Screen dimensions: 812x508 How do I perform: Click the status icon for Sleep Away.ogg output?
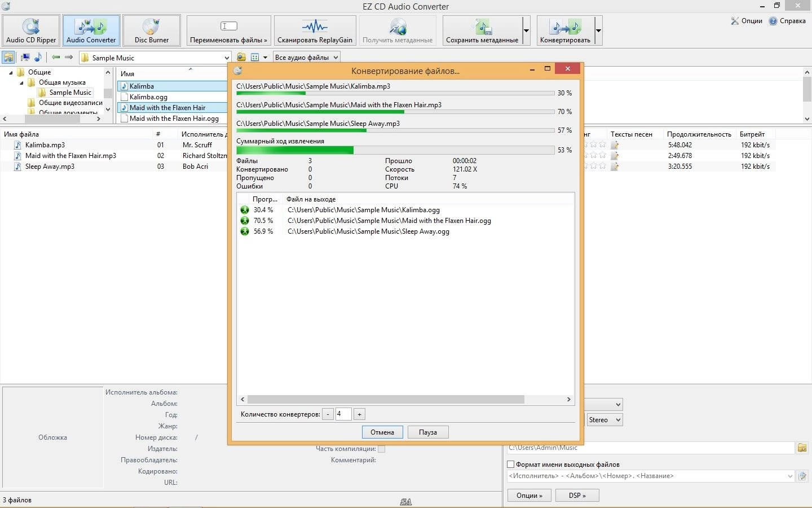pos(245,231)
